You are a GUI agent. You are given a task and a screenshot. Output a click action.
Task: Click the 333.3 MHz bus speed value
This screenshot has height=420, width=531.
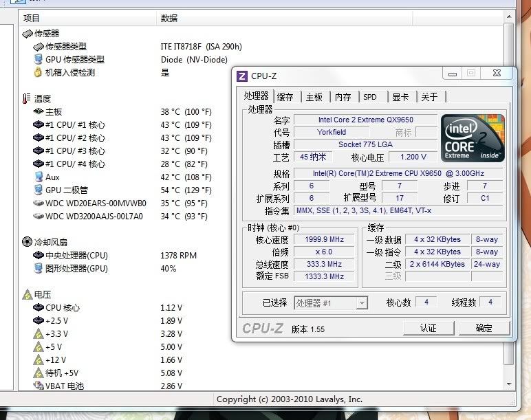pyautogui.click(x=324, y=264)
